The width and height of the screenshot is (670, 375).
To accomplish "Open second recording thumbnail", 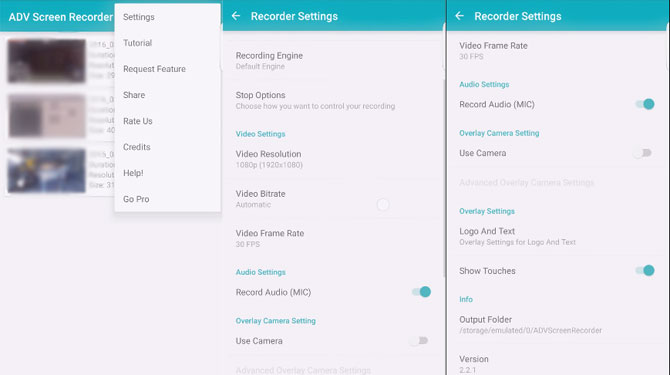I will (47, 116).
